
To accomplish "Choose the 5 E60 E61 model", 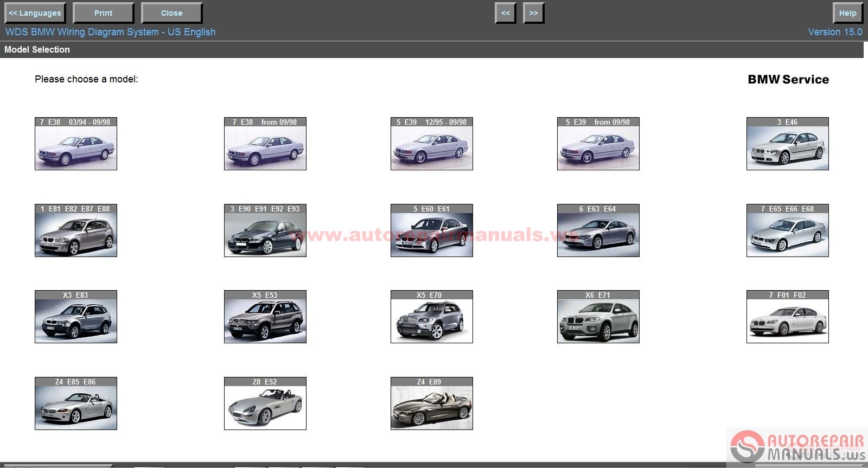I will coord(432,230).
